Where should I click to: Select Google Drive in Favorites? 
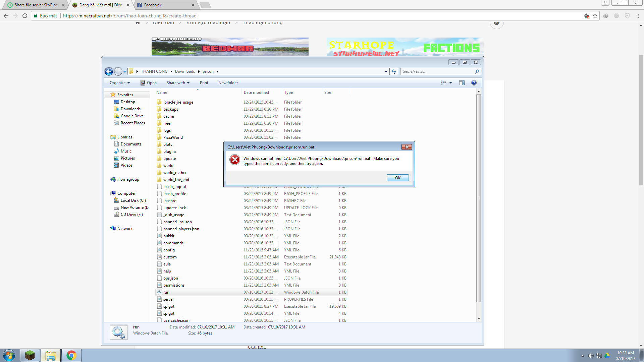(132, 116)
